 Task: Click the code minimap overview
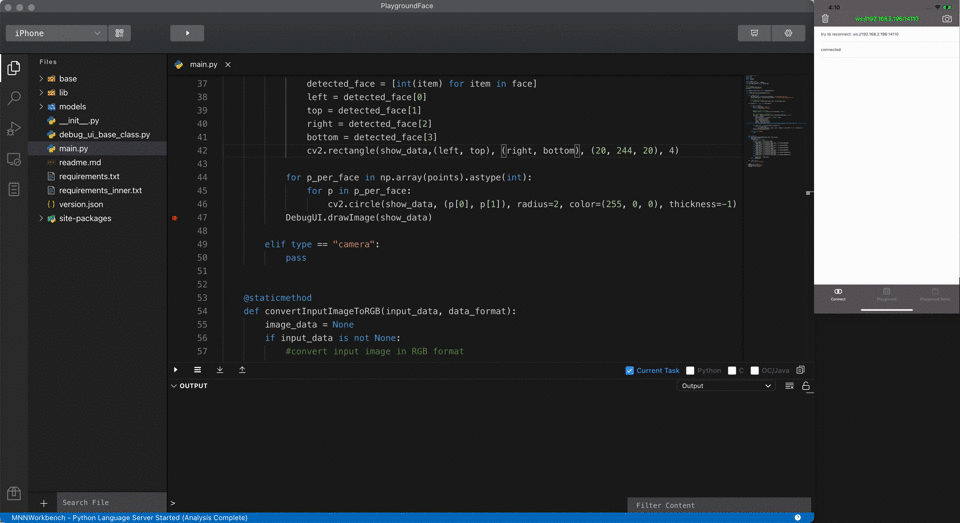(773, 121)
